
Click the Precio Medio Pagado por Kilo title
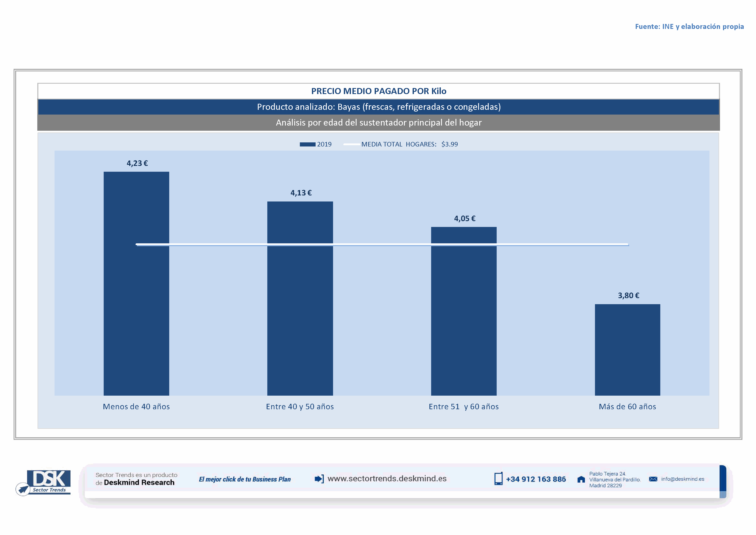coord(379,91)
